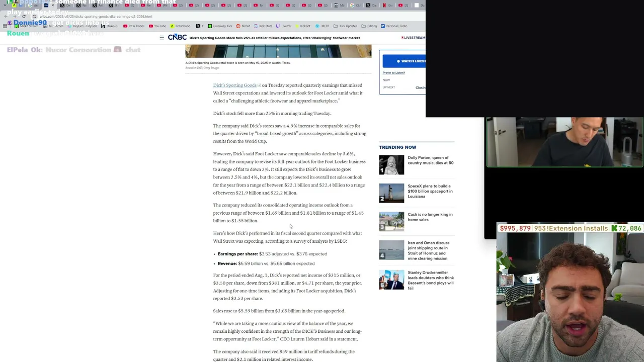This screenshot has width=644, height=362.
Task: Click the 'Revenue:' label in the article
Action: 227,263
